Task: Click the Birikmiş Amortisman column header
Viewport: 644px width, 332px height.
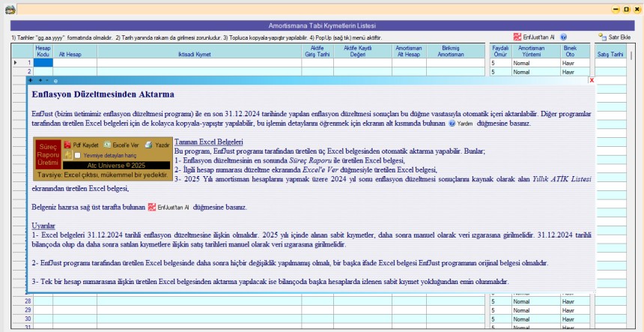Action: click(451, 51)
